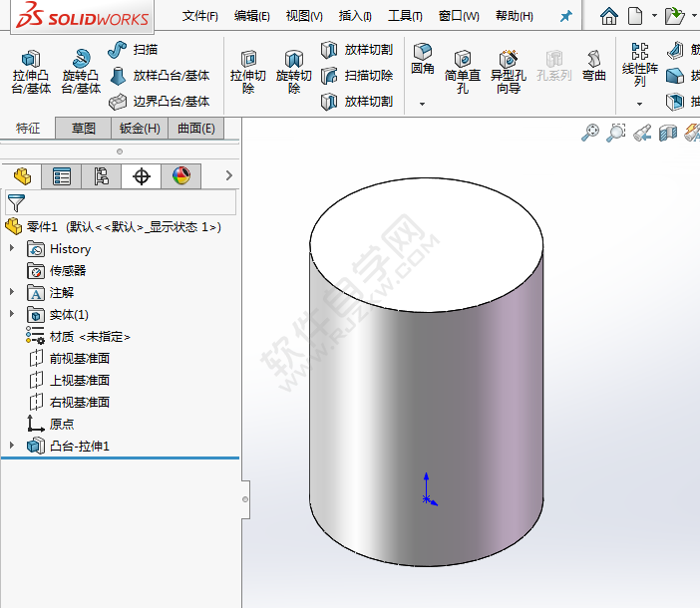Open the 窗口(W) menu
The height and width of the screenshot is (608, 700).
(x=459, y=16)
